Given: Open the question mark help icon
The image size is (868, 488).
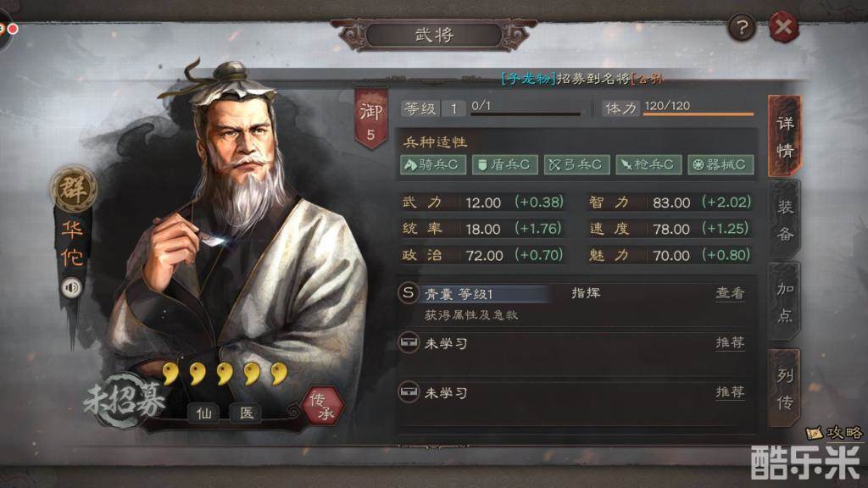Looking at the screenshot, I should (x=742, y=26).
